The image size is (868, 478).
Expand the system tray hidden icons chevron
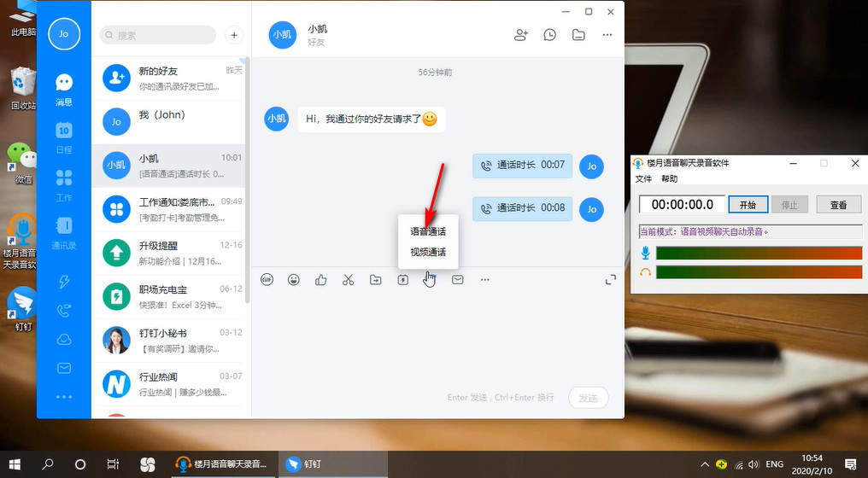coord(705,464)
